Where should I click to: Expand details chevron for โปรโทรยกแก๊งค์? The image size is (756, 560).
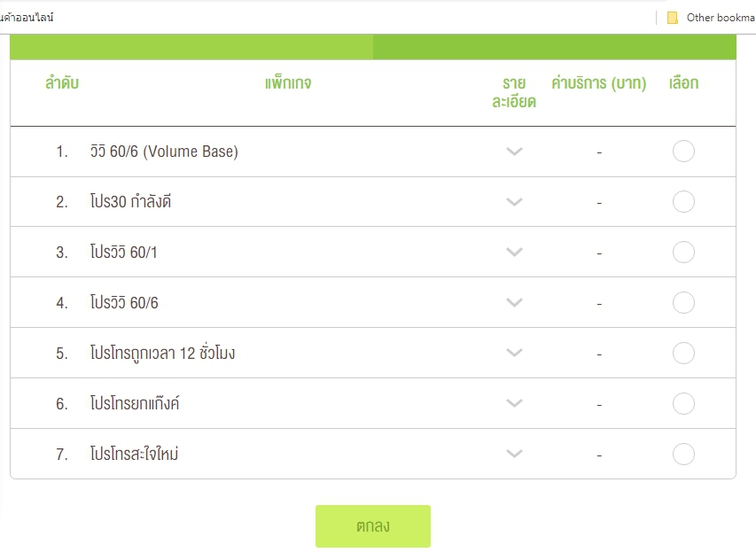point(514,404)
